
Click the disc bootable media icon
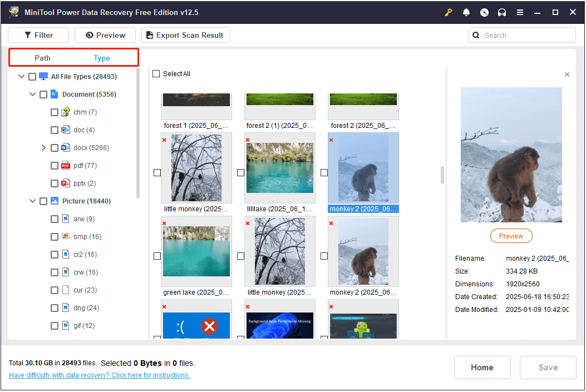click(x=484, y=12)
